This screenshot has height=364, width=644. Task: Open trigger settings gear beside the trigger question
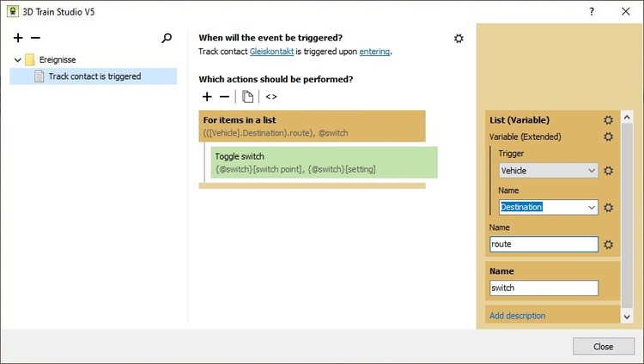tap(459, 39)
